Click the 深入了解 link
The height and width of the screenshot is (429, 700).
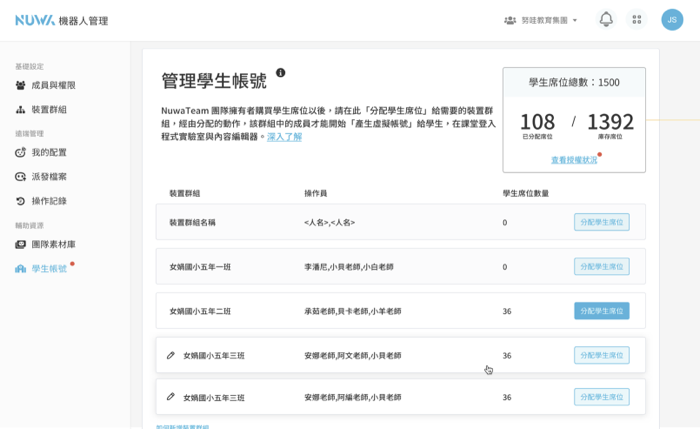click(x=284, y=136)
